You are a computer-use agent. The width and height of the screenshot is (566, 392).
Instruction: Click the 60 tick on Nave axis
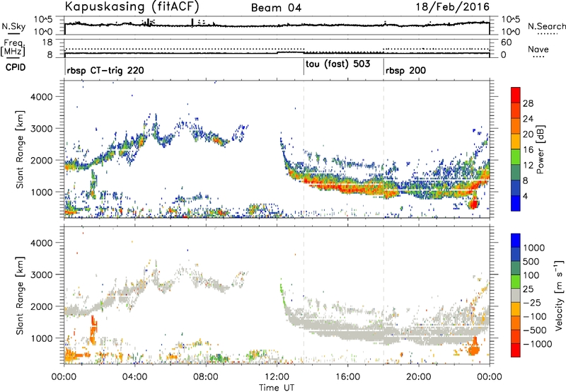coord(506,42)
